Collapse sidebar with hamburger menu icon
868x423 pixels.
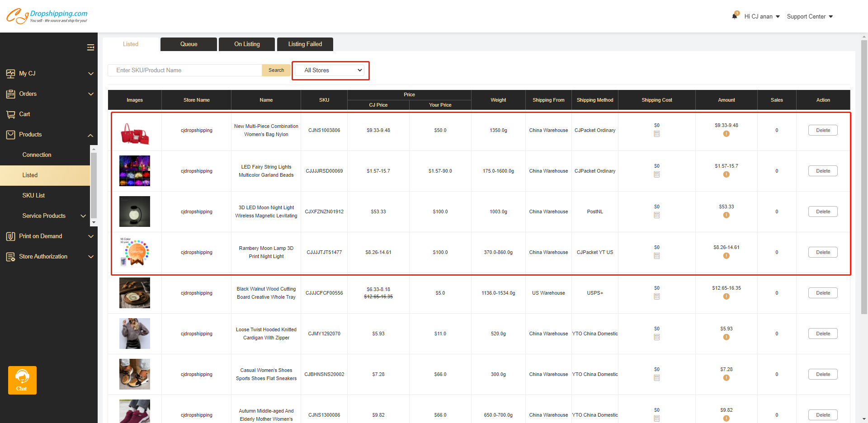coord(90,47)
